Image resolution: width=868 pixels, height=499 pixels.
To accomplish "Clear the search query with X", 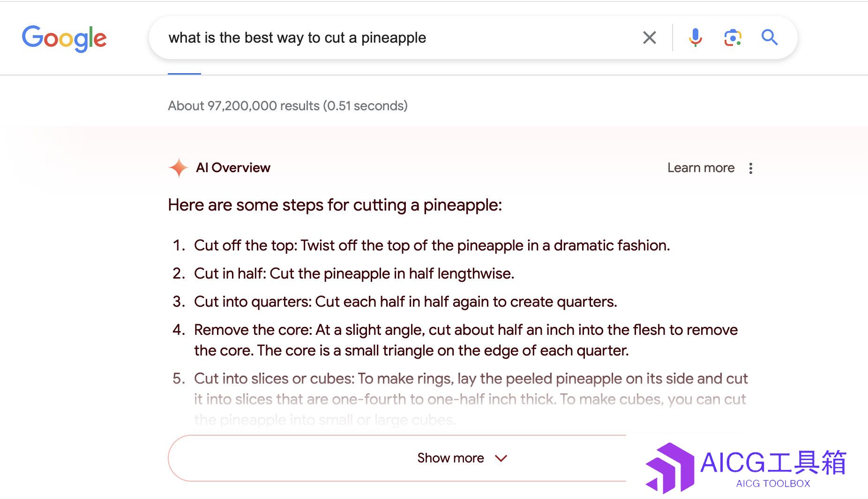I will [650, 38].
